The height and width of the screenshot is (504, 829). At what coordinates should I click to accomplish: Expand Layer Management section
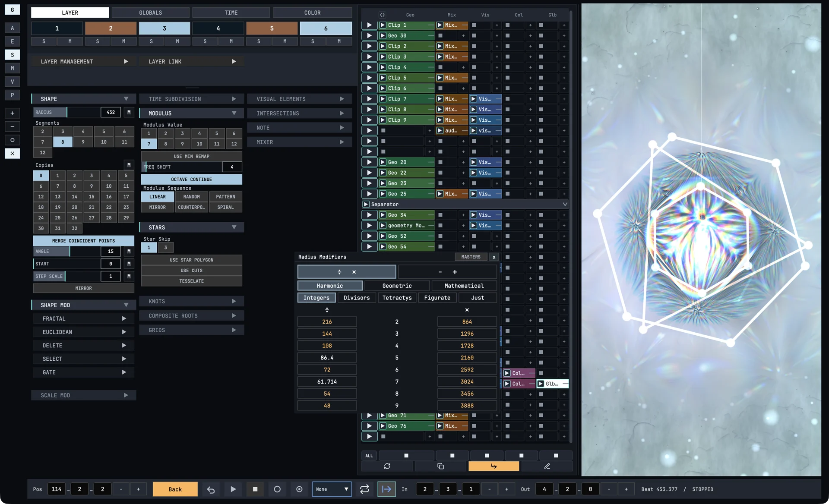click(84, 62)
